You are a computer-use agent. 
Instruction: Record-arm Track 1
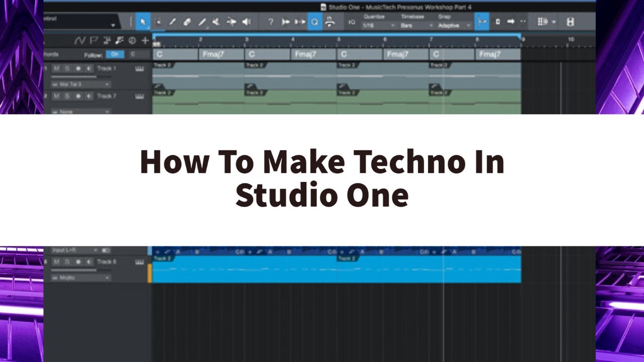click(x=78, y=68)
